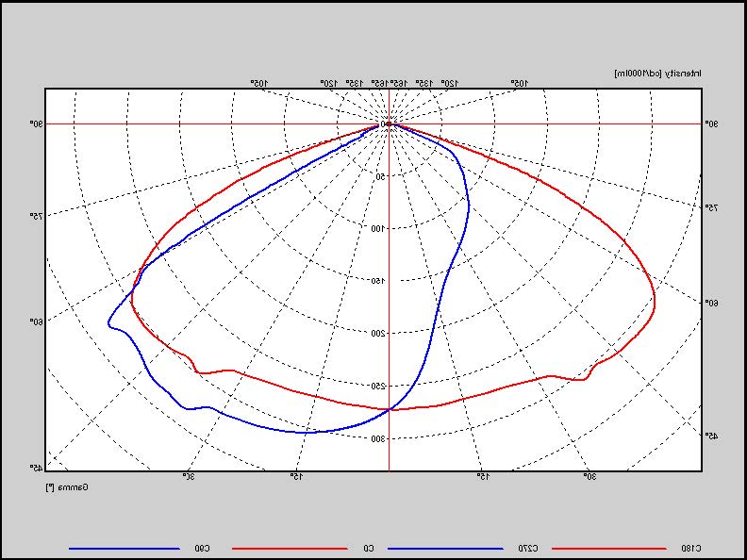747x560 pixels.
Task: Select the C90 legend label
Action: (202, 548)
